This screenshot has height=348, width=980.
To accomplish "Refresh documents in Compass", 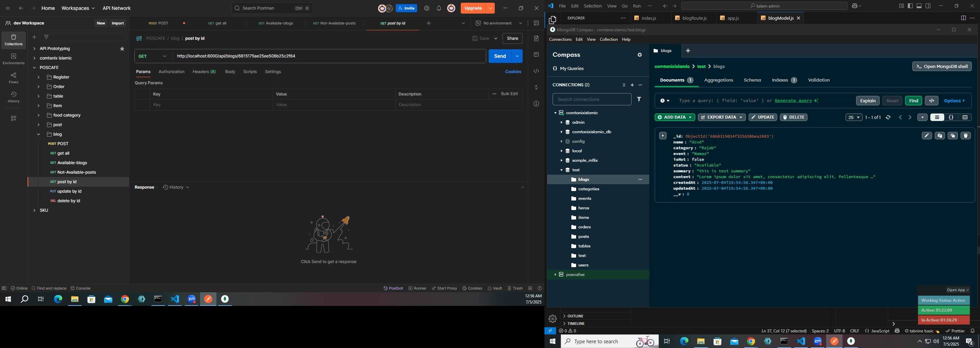I will click(x=888, y=117).
